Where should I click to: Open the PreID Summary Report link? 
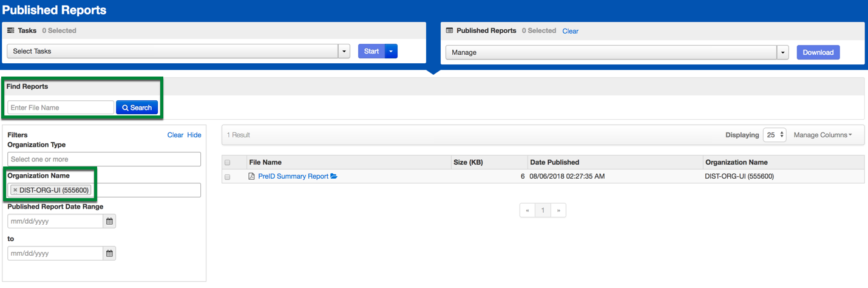click(x=293, y=177)
